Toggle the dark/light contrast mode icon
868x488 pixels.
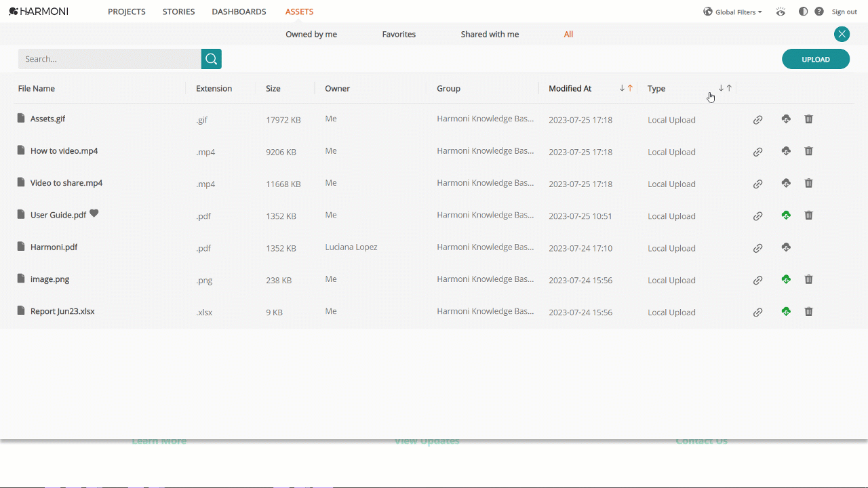[804, 12]
